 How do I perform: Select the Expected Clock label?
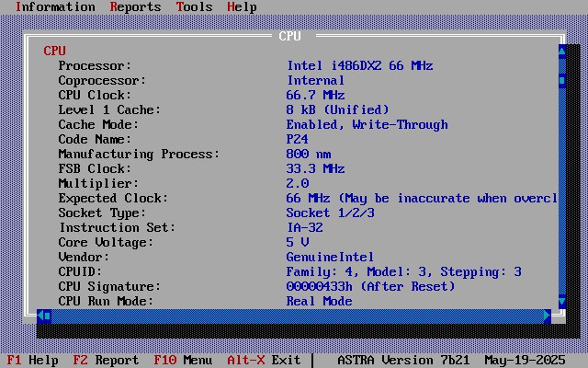point(113,199)
